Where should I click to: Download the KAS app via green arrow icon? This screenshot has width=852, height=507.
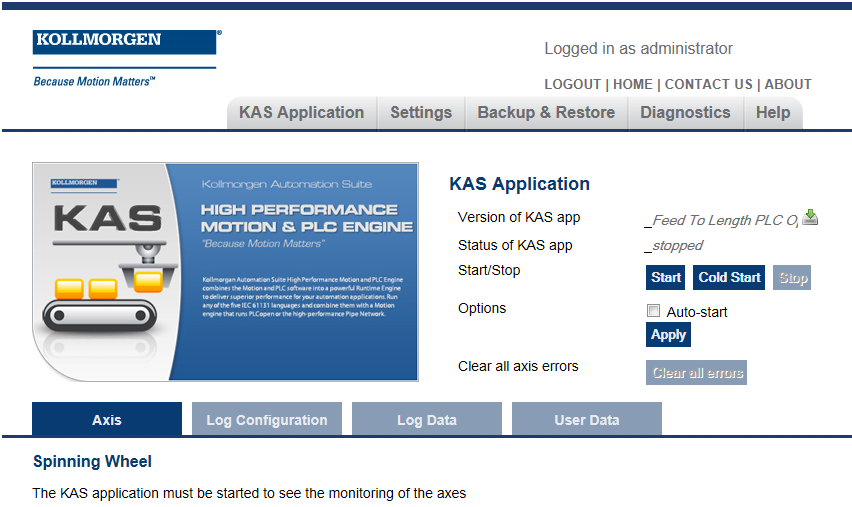(x=810, y=217)
